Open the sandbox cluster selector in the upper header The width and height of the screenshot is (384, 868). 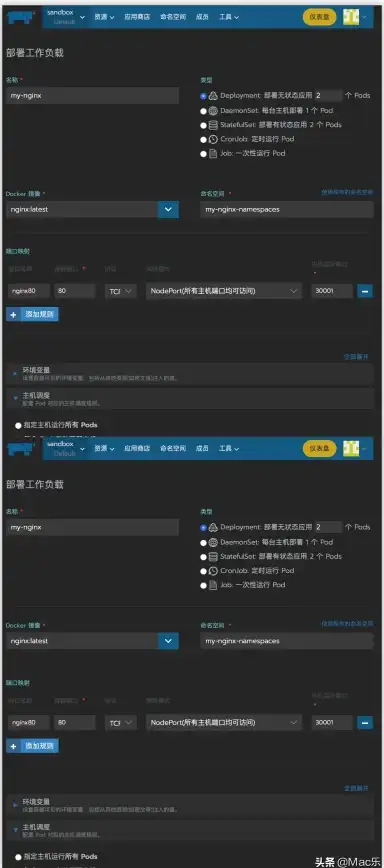point(66,17)
